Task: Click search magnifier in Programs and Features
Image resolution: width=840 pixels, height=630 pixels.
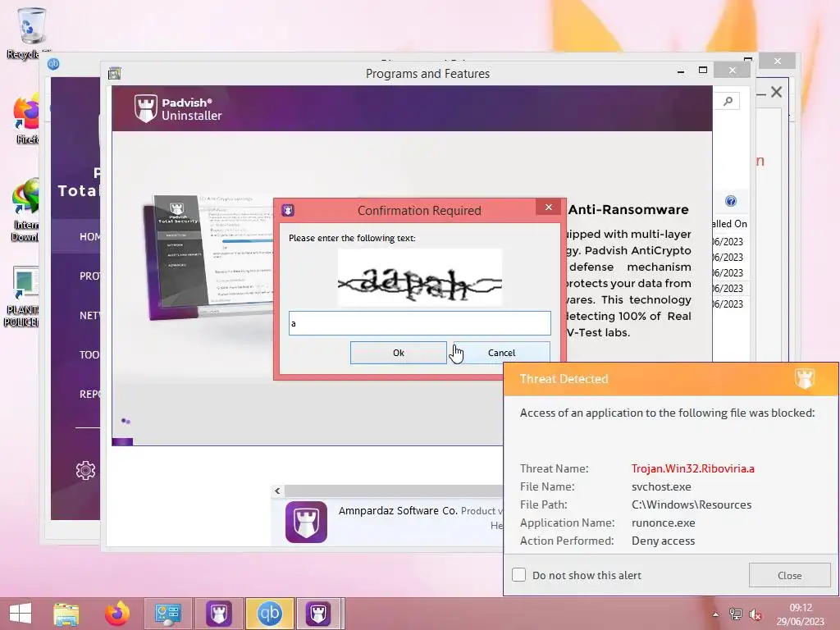Action: (x=728, y=101)
